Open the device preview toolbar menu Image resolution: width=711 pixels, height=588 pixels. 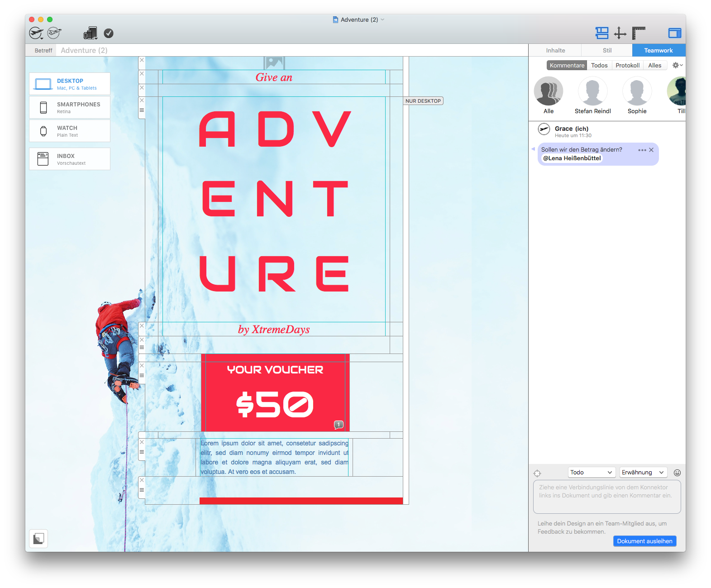pyautogui.click(x=91, y=33)
